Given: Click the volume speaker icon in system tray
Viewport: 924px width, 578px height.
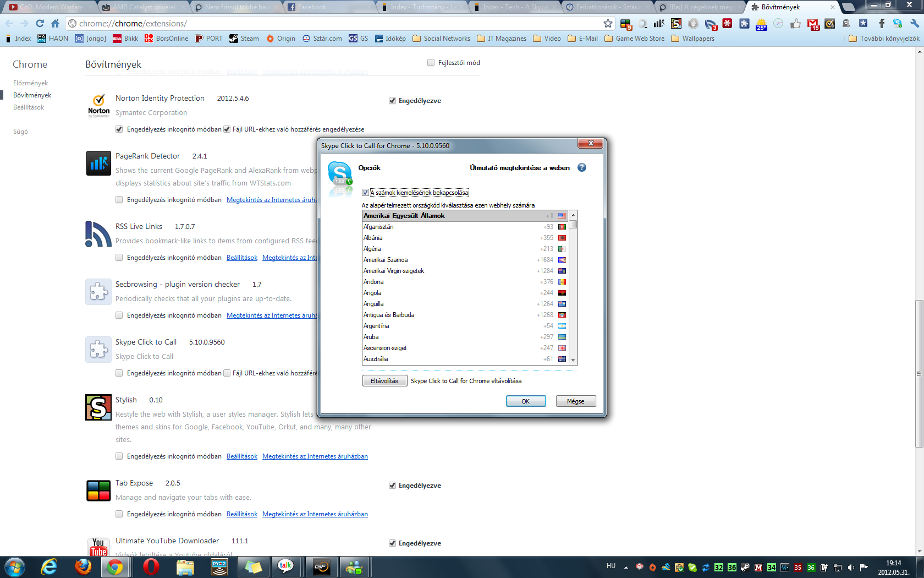Looking at the screenshot, I should 851,568.
